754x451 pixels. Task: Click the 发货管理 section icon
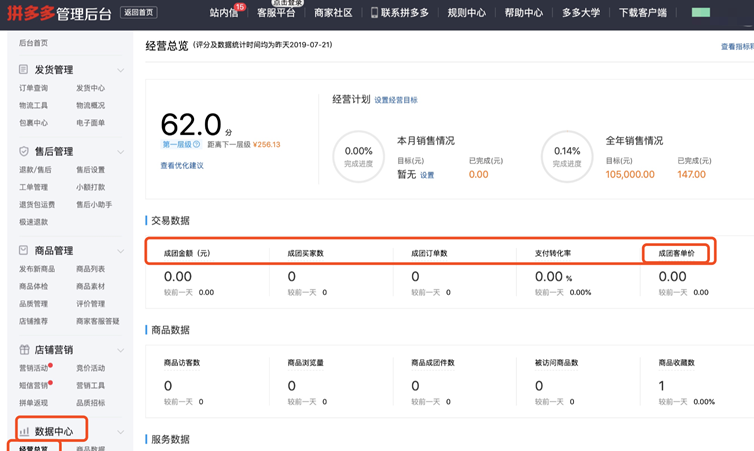(23, 69)
